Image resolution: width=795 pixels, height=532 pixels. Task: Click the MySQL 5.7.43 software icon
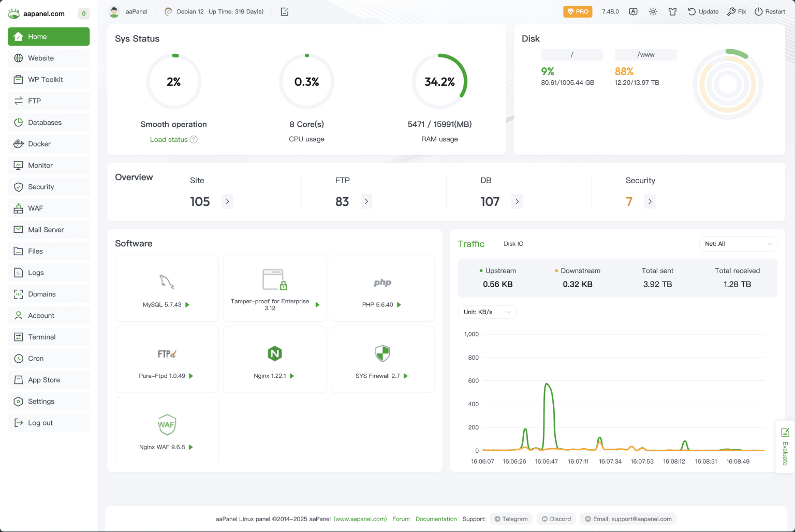tap(167, 282)
